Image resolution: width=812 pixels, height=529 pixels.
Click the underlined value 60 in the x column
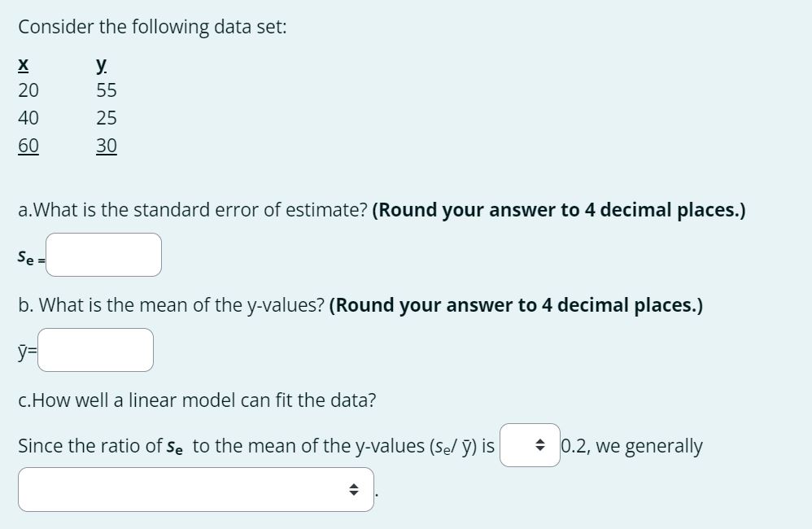tap(28, 145)
